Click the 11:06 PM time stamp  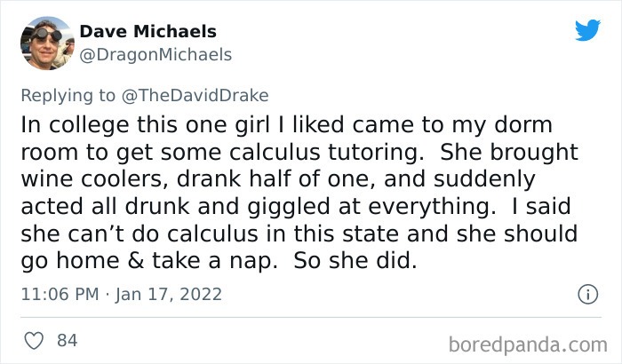point(60,295)
